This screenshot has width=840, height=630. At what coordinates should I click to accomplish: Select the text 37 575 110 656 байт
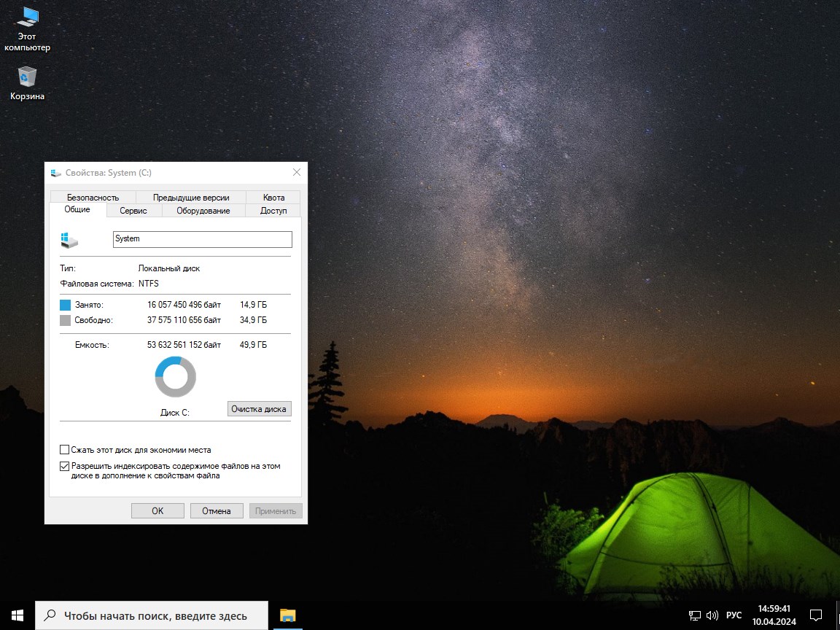tap(184, 320)
